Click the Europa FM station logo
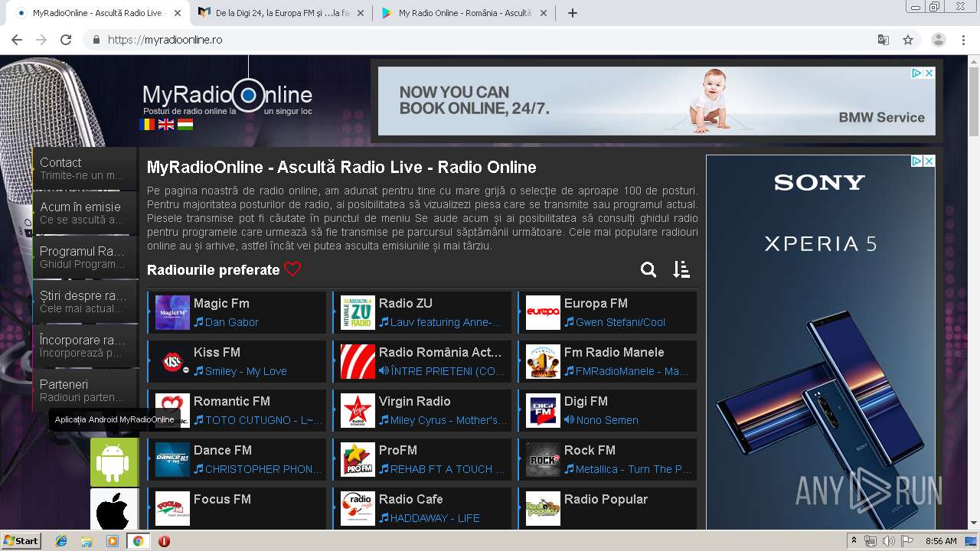Viewport: 980px width, 551px height. pos(543,313)
